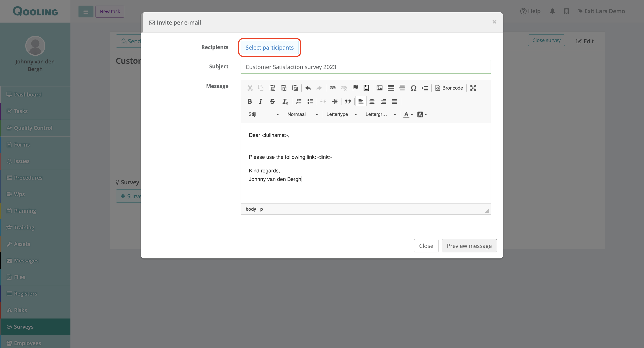The height and width of the screenshot is (348, 644).
Task: Toggle Broncode source view
Action: 449,88
